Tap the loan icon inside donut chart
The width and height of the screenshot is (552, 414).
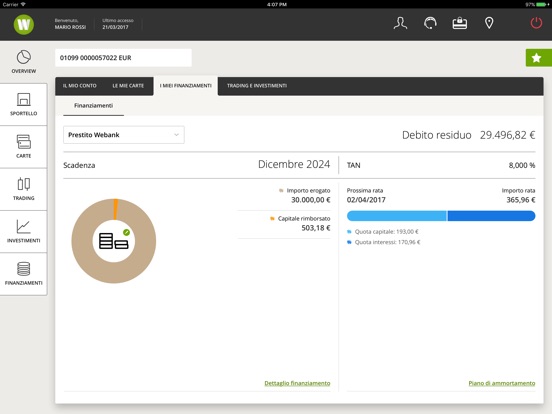click(x=114, y=241)
